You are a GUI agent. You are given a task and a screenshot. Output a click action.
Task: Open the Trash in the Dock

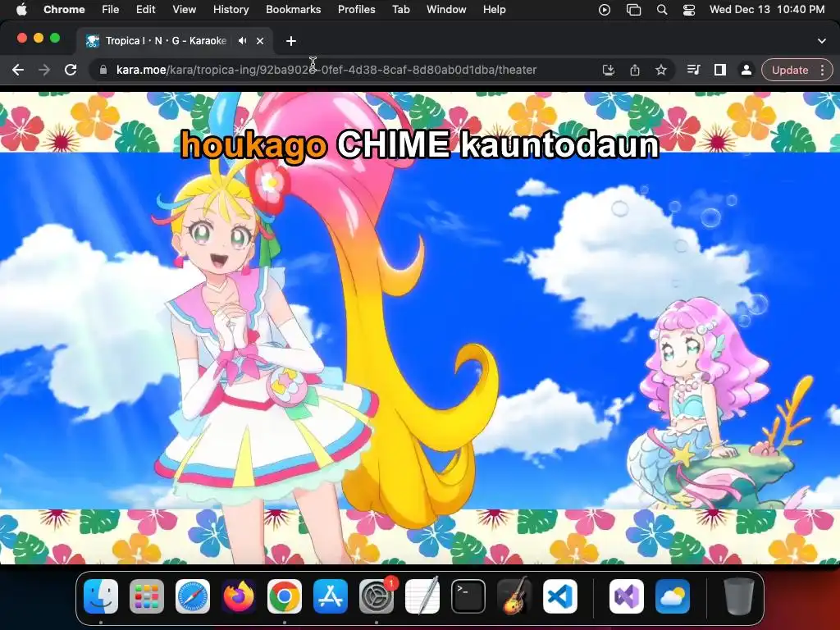tap(739, 596)
